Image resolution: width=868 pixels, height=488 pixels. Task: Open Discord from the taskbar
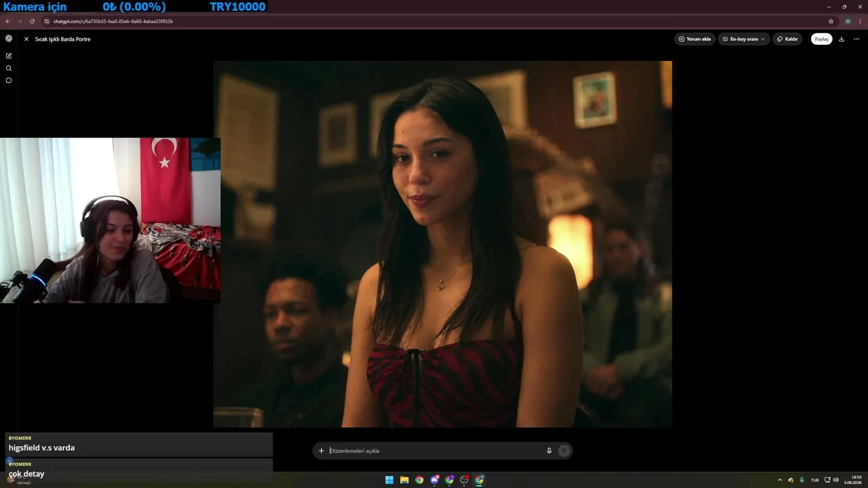coord(435,480)
